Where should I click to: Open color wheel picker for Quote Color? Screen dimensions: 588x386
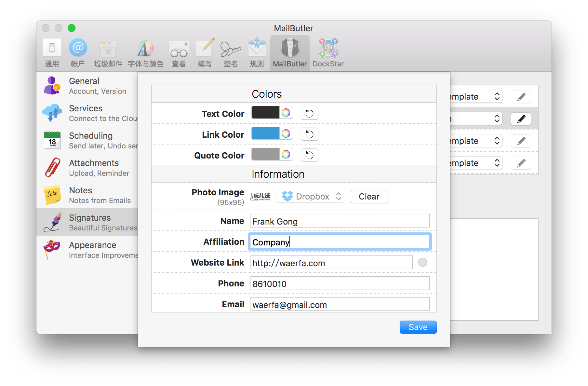coord(286,154)
